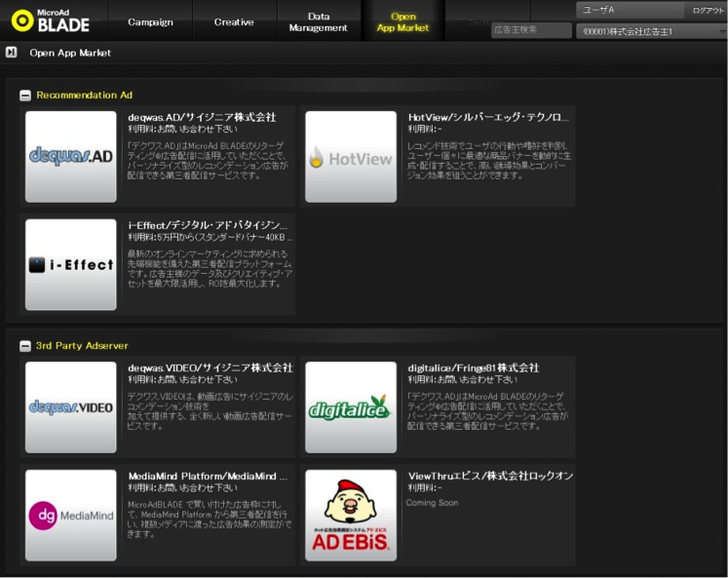
Task: Open the ViewThruエビス app title link
Action: [x=490, y=476]
